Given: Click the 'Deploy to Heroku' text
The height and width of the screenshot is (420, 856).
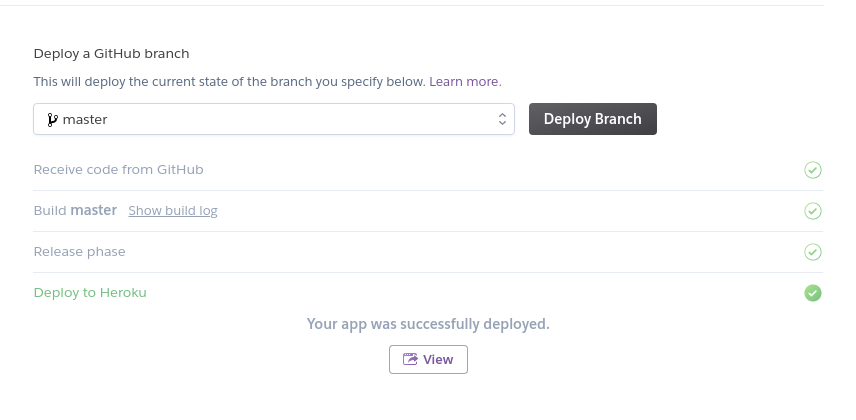Looking at the screenshot, I should pyautogui.click(x=90, y=293).
